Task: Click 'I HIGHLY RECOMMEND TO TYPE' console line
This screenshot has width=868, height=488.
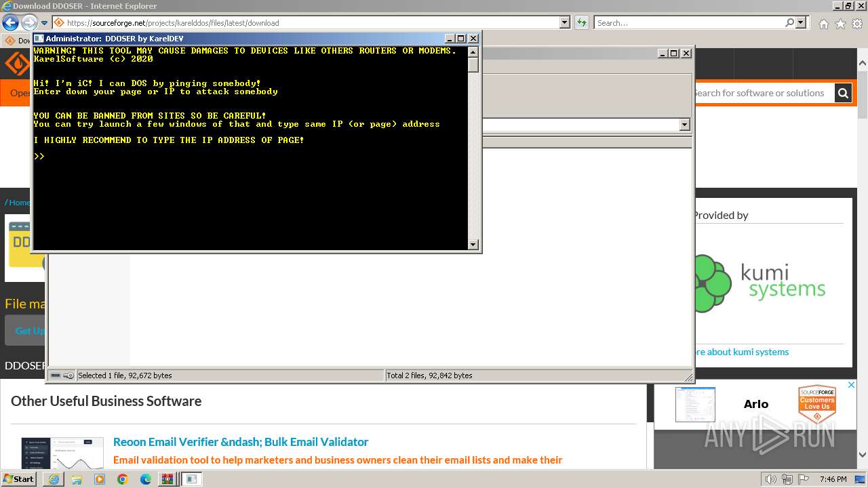Action: 169,140
